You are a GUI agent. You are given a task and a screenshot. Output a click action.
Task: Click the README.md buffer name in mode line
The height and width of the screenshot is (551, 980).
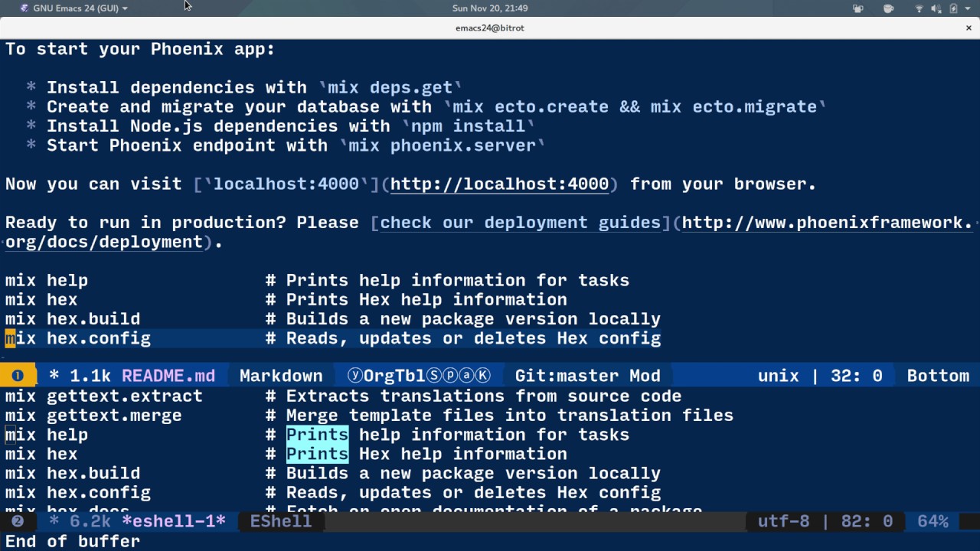point(168,376)
